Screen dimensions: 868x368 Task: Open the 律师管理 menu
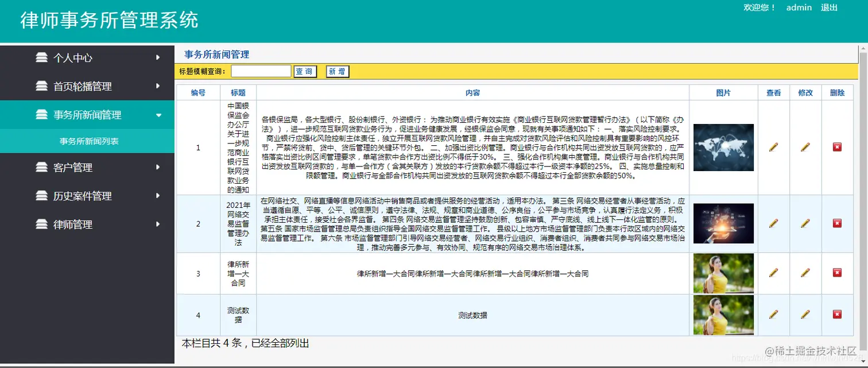click(87, 224)
